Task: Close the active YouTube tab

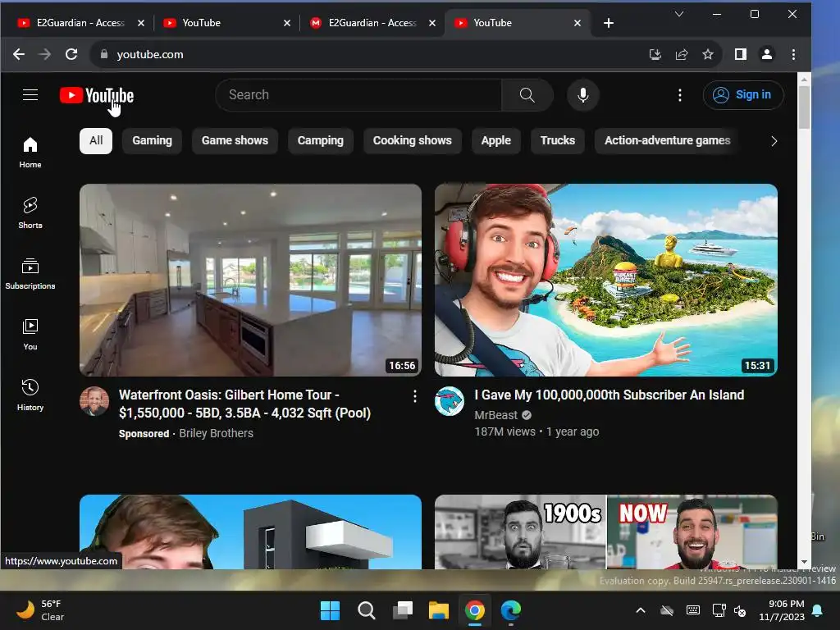Action: [x=577, y=23]
